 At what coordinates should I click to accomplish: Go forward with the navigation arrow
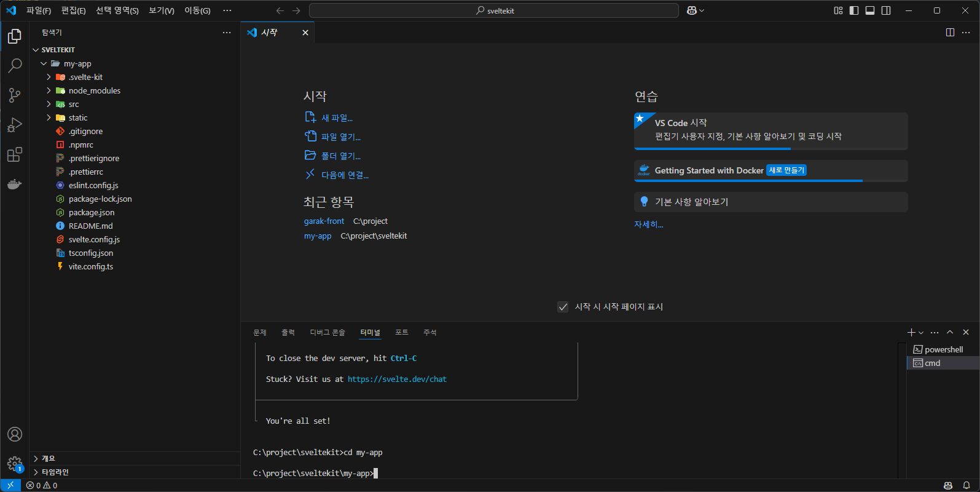point(296,10)
